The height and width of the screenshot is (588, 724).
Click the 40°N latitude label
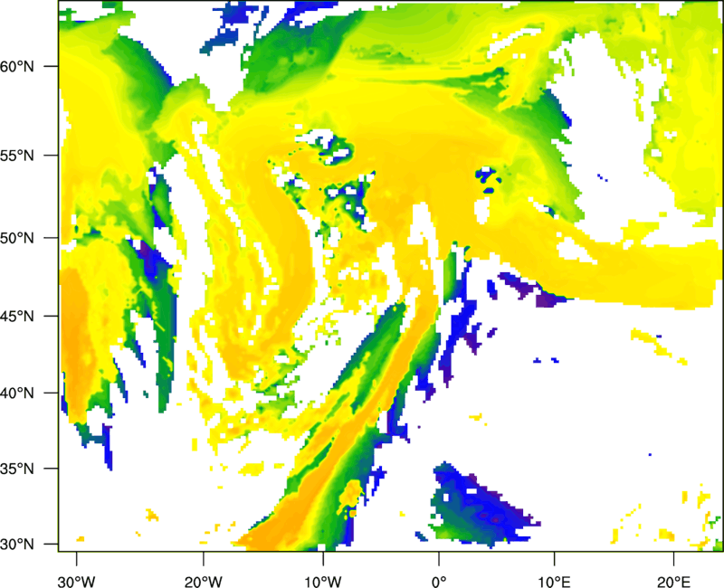pos(17,394)
